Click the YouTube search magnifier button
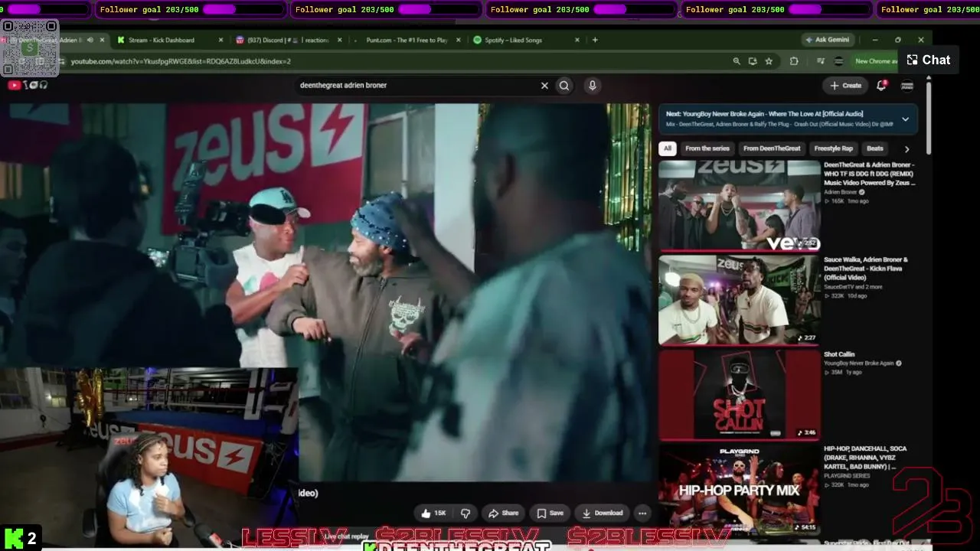This screenshot has width=980, height=551. [564, 86]
